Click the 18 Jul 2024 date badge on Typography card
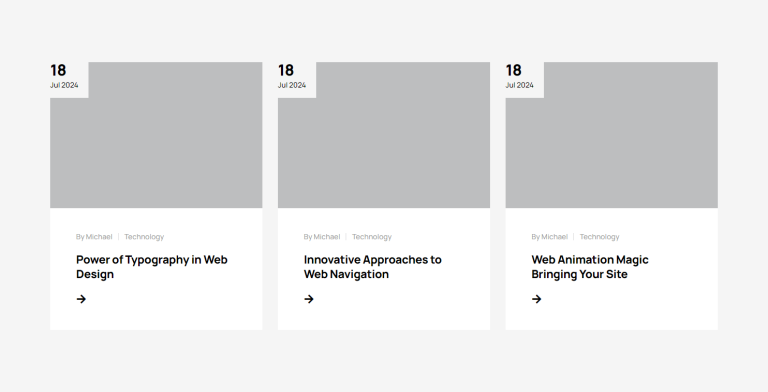Viewport: 768px width, 392px height. coord(69,79)
